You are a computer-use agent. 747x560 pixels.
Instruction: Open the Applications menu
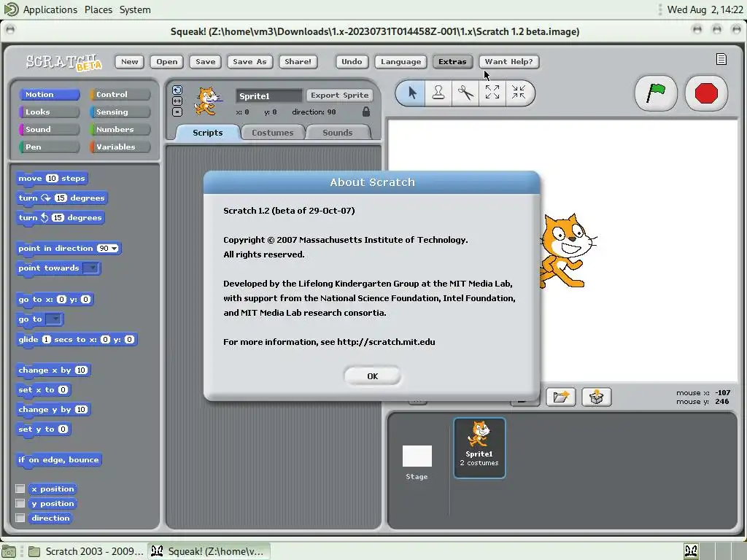pyautogui.click(x=50, y=9)
